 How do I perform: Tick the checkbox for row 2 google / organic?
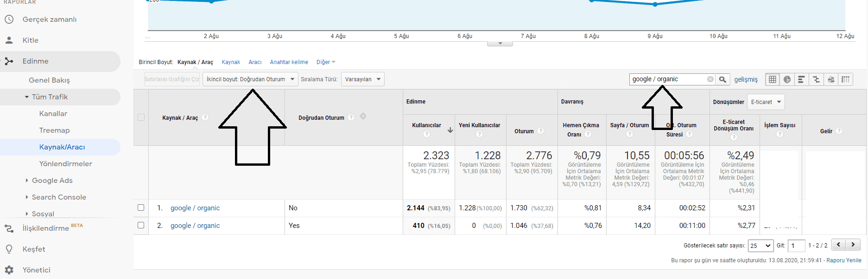141,226
